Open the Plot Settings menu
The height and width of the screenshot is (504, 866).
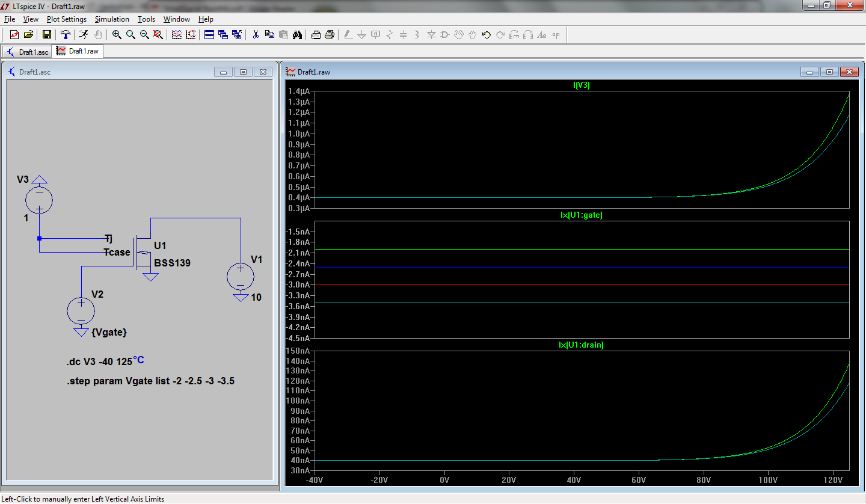coord(67,19)
